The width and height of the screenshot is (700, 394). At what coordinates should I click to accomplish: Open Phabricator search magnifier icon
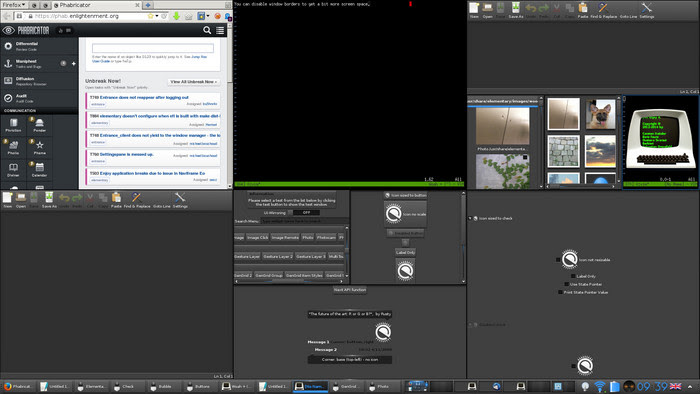[x=207, y=30]
